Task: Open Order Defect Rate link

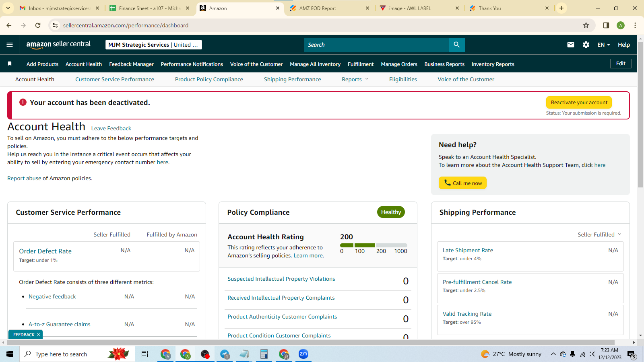Action: pyautogui.click(x=45, y=251)
